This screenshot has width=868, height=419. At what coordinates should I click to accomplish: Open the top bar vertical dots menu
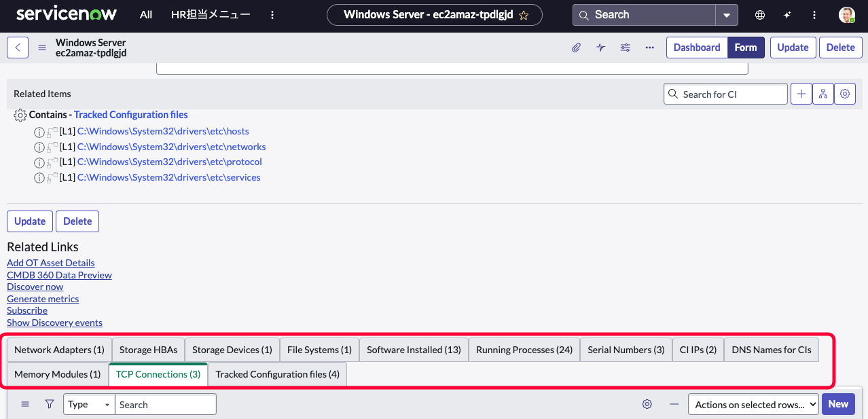point(814,15)
